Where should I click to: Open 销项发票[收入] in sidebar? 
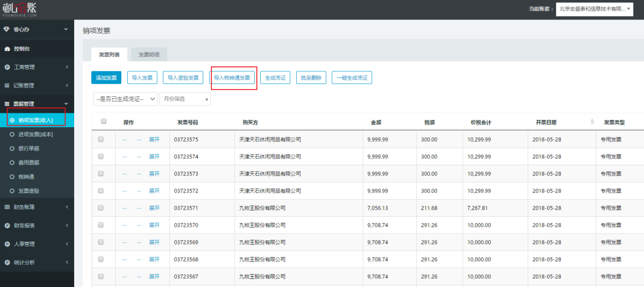(x=37, y=120)
